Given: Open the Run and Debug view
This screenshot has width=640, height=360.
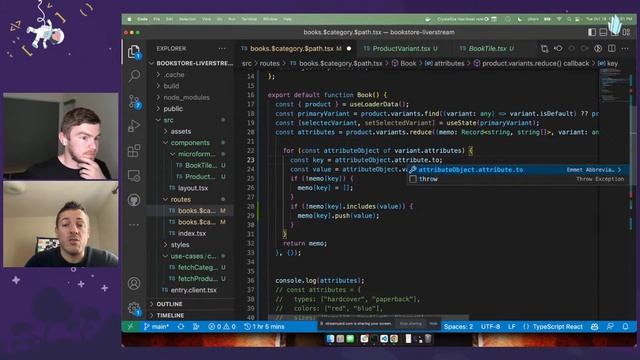Looking at the screenshot, I should (134, 126).
